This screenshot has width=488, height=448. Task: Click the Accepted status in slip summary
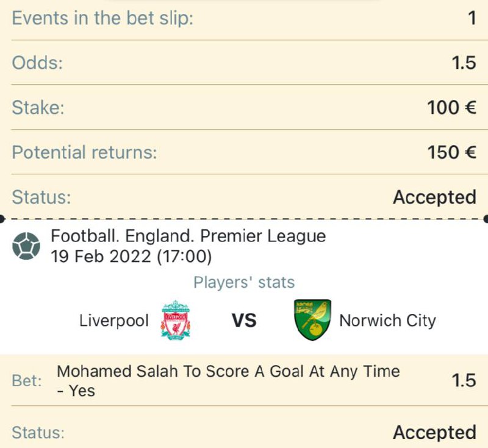coord(434,197)
